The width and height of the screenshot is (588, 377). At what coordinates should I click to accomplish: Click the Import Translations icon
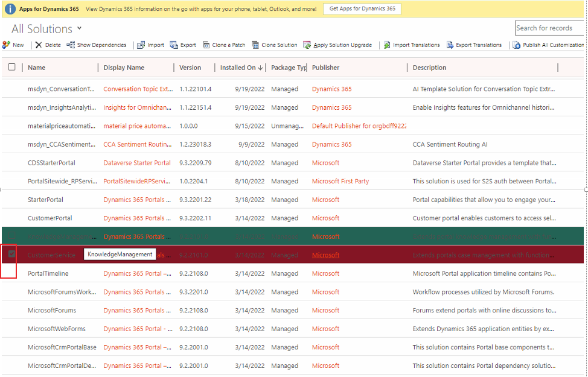tap(387, 45)
